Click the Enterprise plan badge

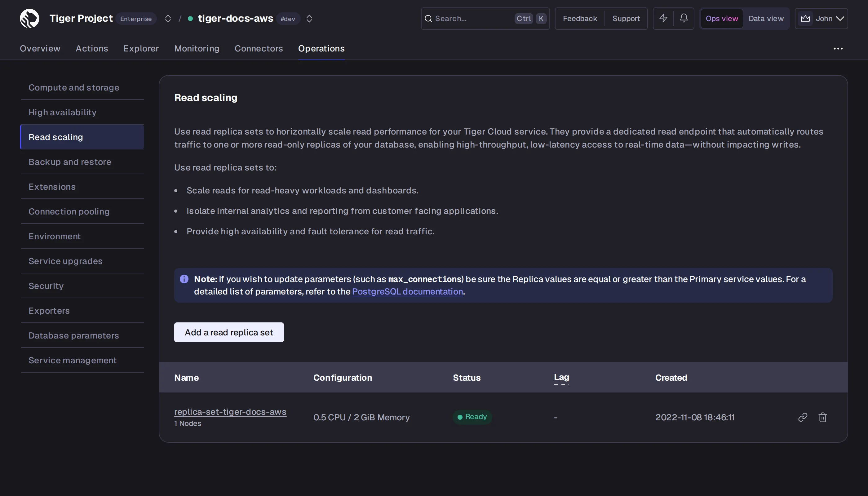136,19
